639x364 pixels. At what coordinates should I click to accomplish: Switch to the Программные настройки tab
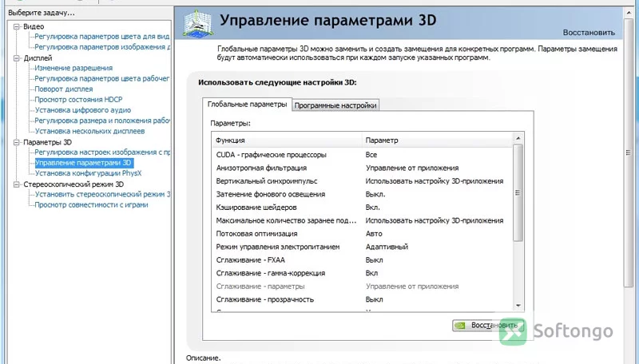tap(335, 105)
